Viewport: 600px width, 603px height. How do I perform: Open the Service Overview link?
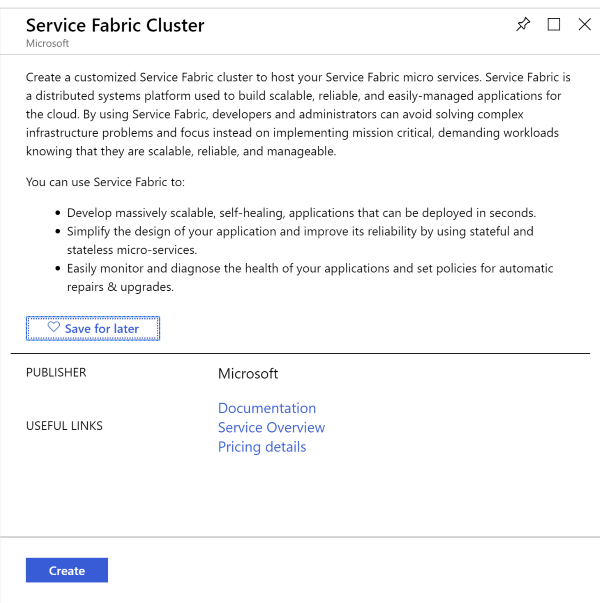pyautogui.click(x=271, y=427)
